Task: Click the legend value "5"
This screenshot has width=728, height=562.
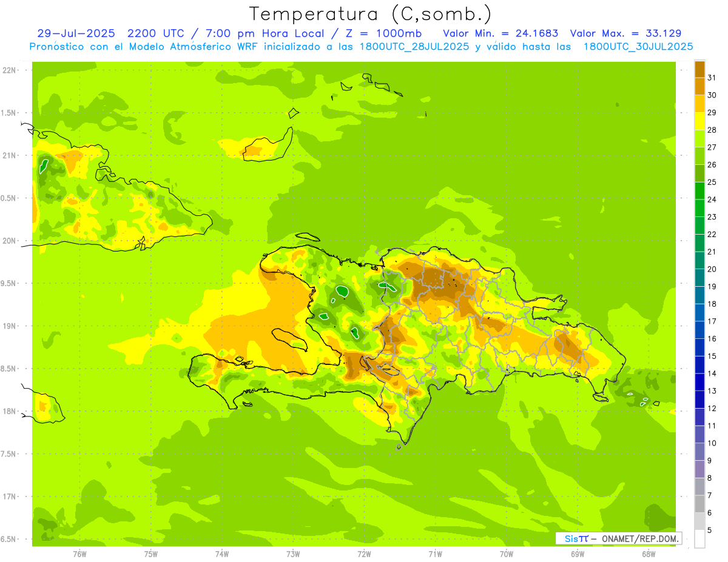Action: [710, 530]
